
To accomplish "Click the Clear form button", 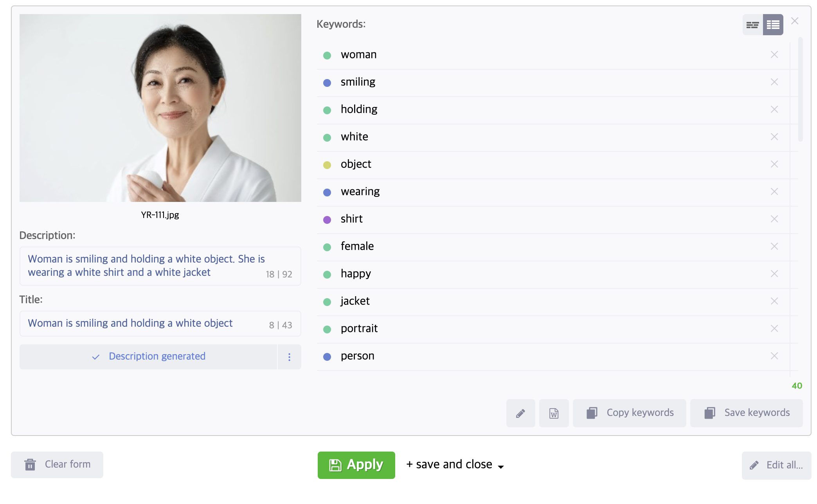I will (57, 464).
